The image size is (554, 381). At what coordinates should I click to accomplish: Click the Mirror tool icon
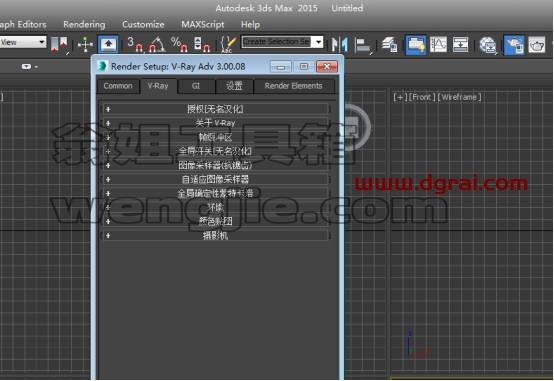click(x=340, y=45)
